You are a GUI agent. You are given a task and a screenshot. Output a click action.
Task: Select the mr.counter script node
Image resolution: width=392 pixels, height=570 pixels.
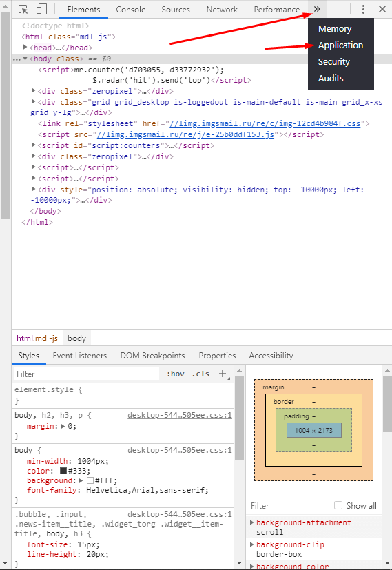tap(145, 75)
